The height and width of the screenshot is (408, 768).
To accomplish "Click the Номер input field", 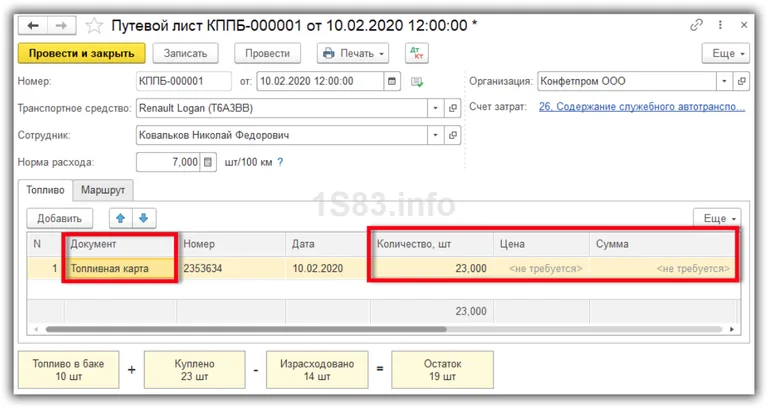I will pyautogui.click(x=183, y=82).
